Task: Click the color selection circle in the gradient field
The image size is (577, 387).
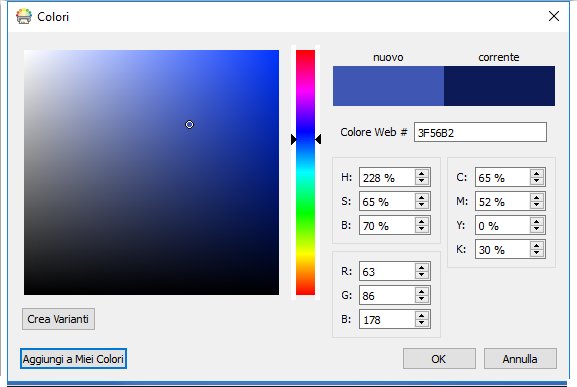Action: pos(189,125)
